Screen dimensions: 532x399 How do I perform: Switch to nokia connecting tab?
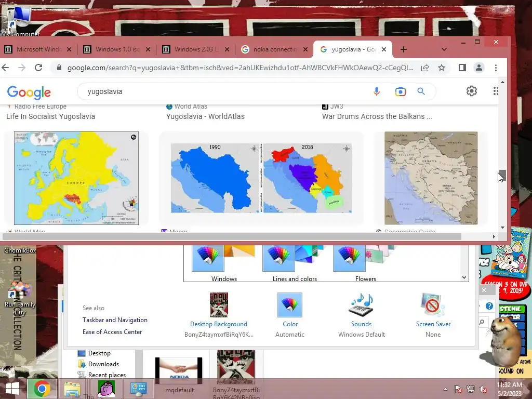coord(275,49)
